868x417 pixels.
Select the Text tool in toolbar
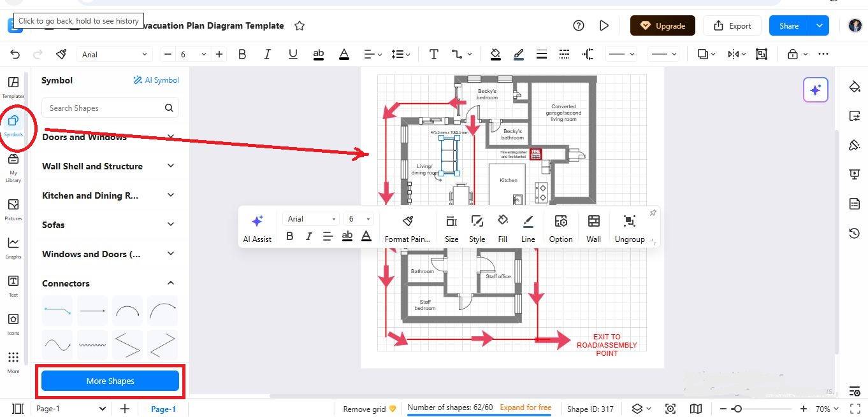[434, 54]
